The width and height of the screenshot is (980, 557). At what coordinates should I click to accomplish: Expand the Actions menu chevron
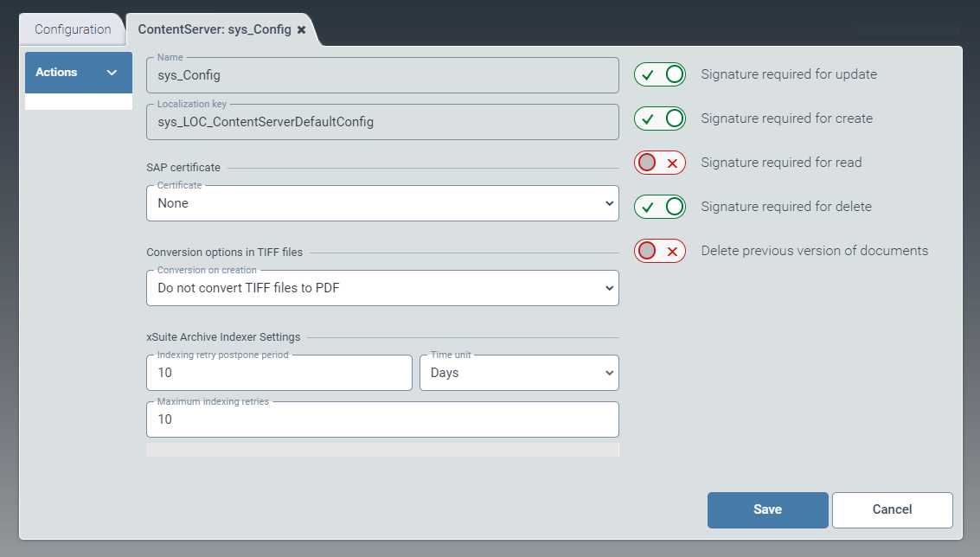coord(112,73)
